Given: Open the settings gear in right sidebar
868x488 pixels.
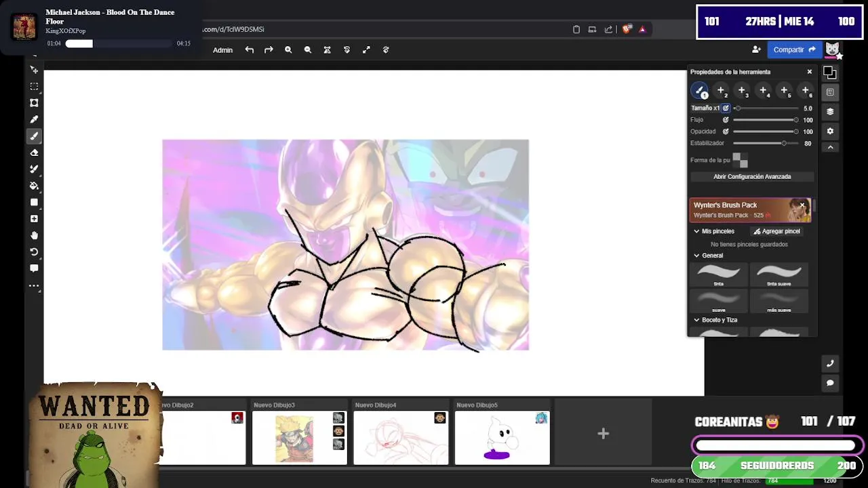Looking at the screenshot, I should pyautogui.click(x=830, y=131).
